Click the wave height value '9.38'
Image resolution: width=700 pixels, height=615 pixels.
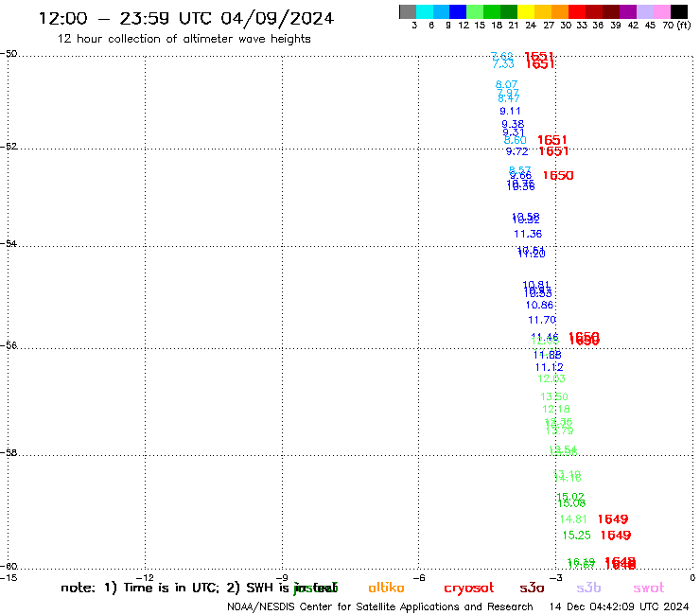tap(513, 124)
